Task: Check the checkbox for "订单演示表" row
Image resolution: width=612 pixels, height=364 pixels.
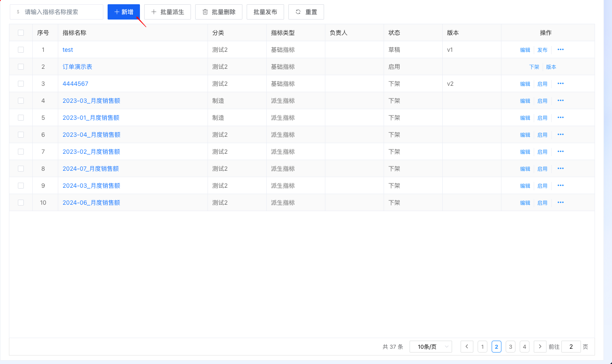Action: [20, 66]
